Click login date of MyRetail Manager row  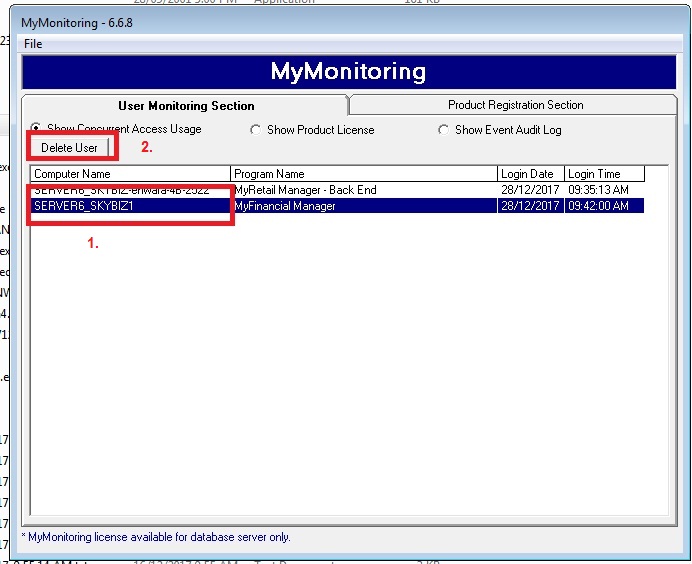tap(530, 190)
